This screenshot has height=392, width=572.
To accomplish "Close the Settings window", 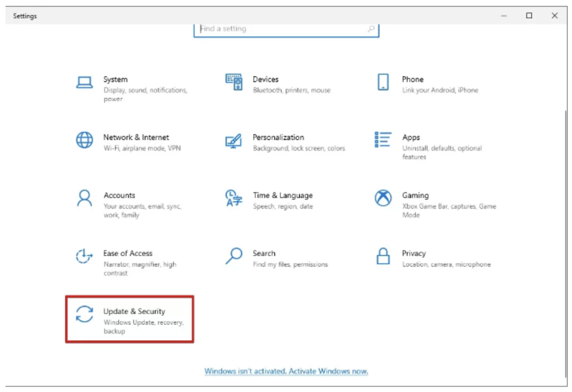I will pos(555,16).
